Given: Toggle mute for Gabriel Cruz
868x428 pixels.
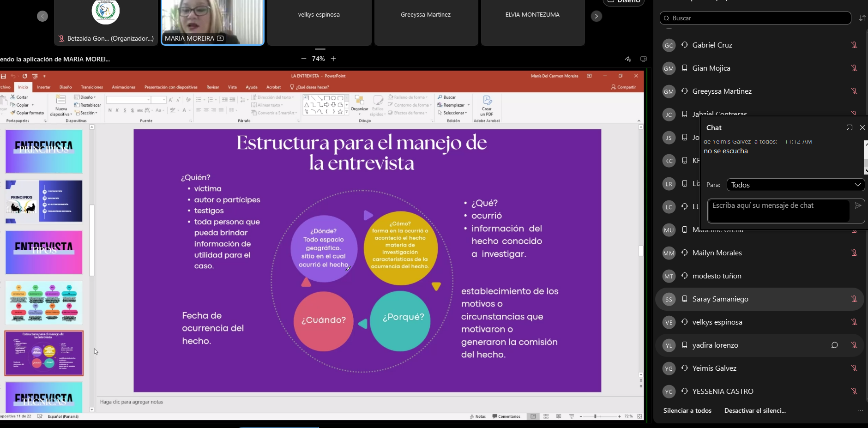Looking at the screenshot, I should [854, 45].
